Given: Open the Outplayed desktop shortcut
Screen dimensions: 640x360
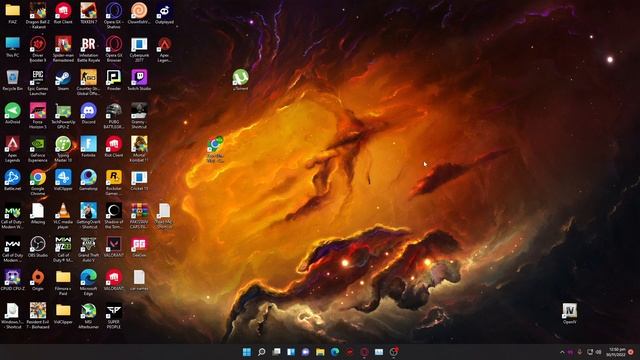Looking at the screenshot, I should pyautogui.click(x=164, y=13).
